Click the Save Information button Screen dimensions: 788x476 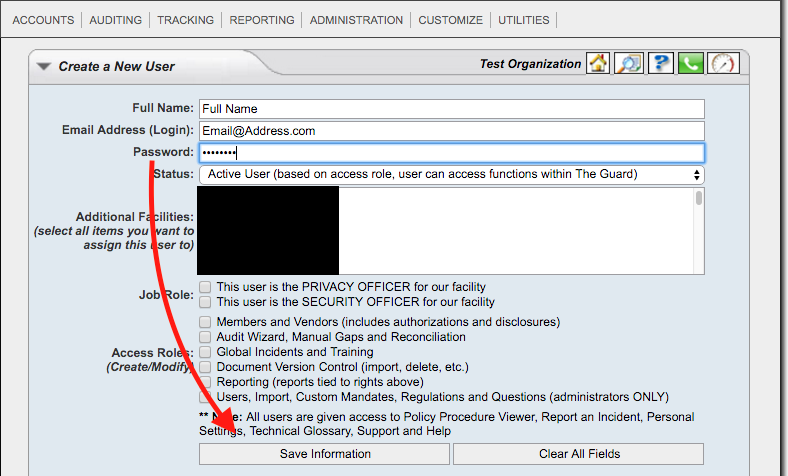coord(324,454)
